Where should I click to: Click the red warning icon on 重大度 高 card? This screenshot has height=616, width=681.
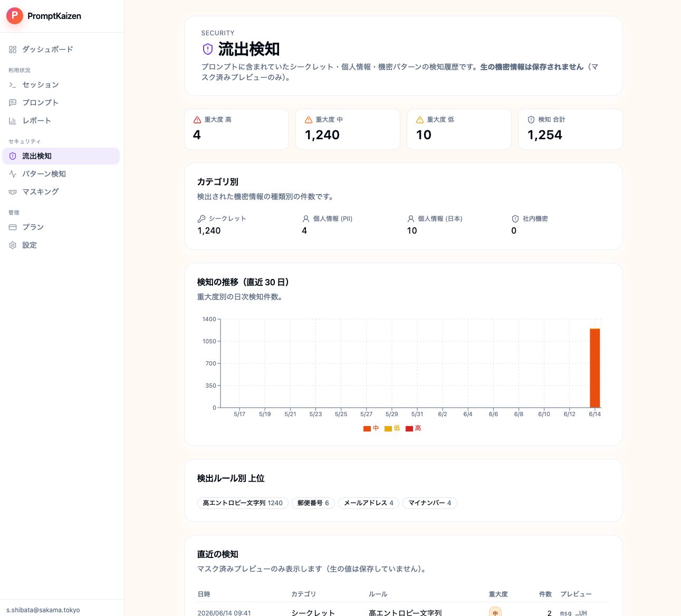click(x=197, y=120)
